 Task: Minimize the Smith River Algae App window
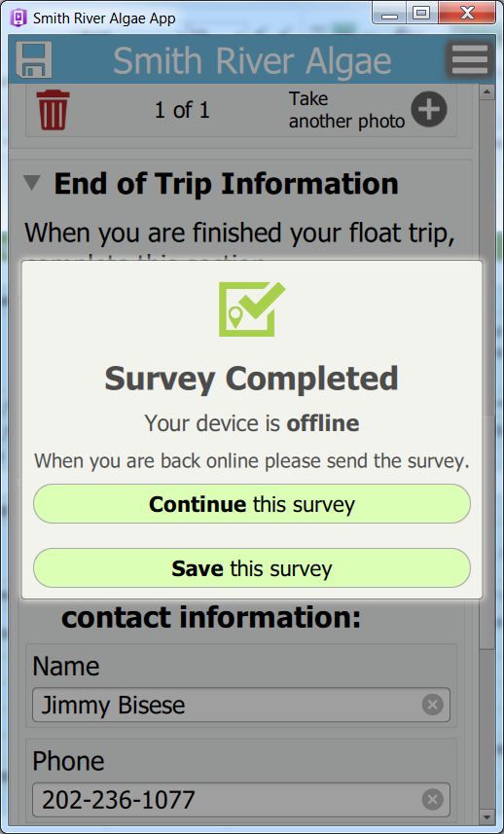tap(390, 13)
